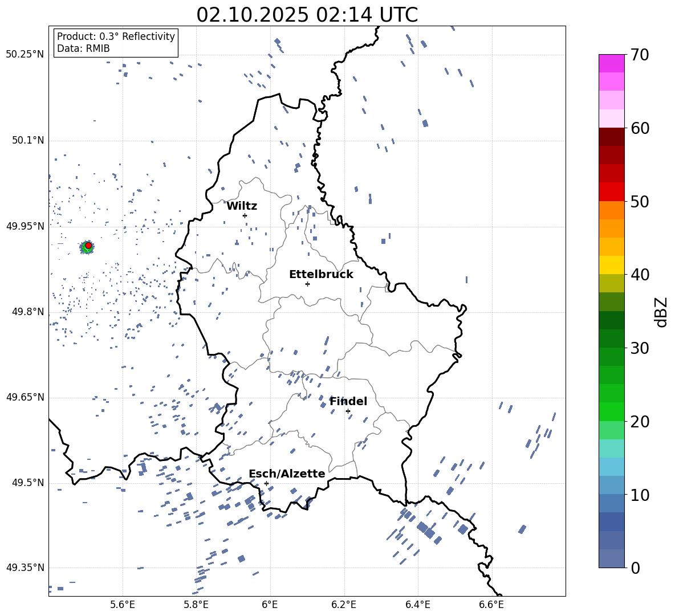675x616 pixels.
Task: Click the Wiltz city label
Action: click(x=242, y=206)
